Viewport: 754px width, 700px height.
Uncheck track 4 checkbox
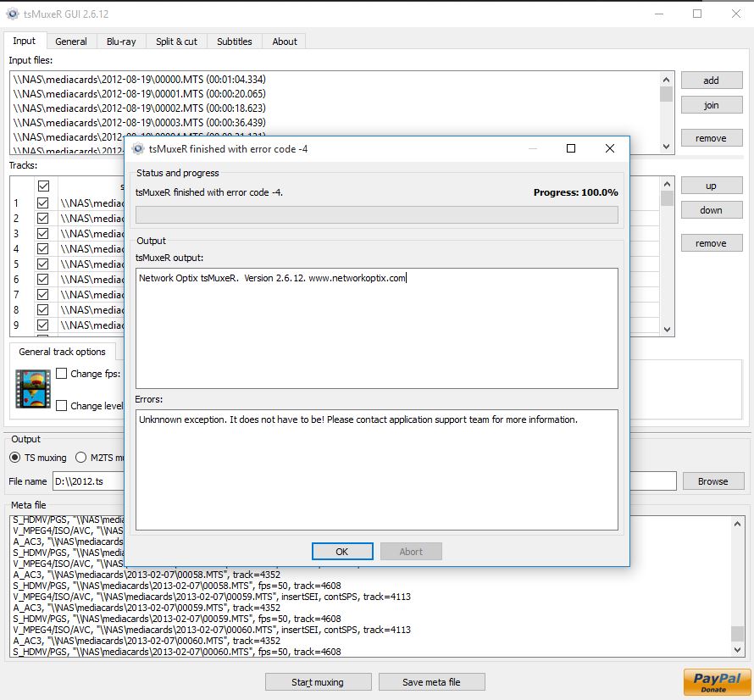(x=43, y=248)
